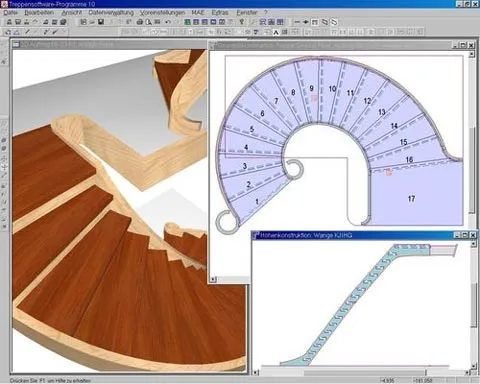Select the text 'A' tool icon
This screenshot has height=384, width=480.
[x=276, y=32]
